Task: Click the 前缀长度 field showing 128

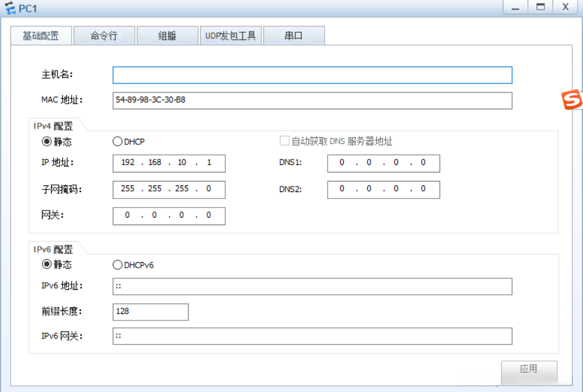Action: [151, 312]
